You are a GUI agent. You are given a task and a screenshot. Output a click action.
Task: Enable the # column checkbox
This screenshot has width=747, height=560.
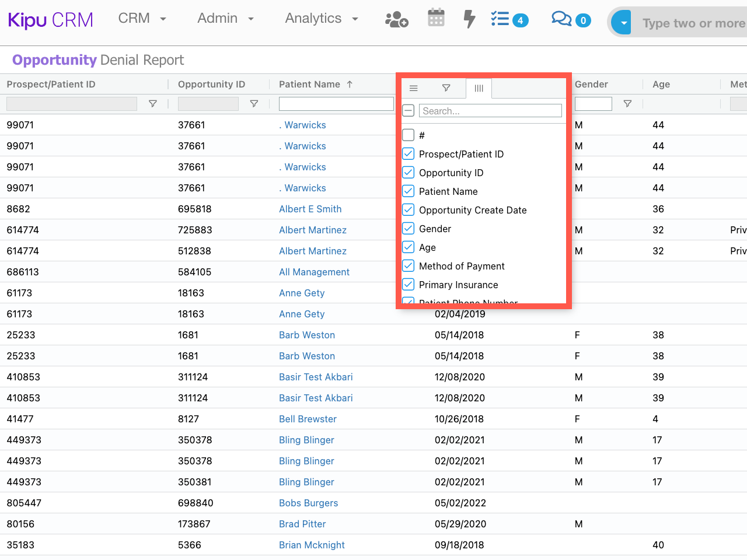coord(409,135)
